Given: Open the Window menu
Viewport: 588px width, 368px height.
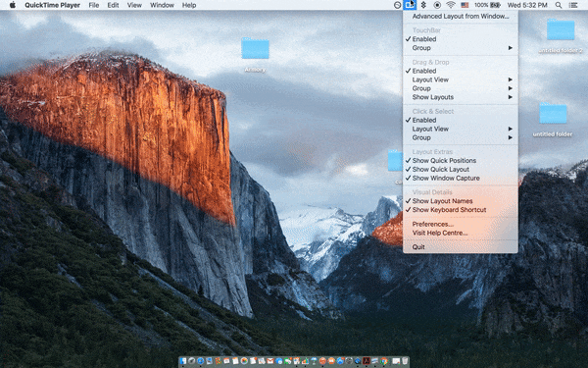Looking at the screenshot, I should 162,5.
